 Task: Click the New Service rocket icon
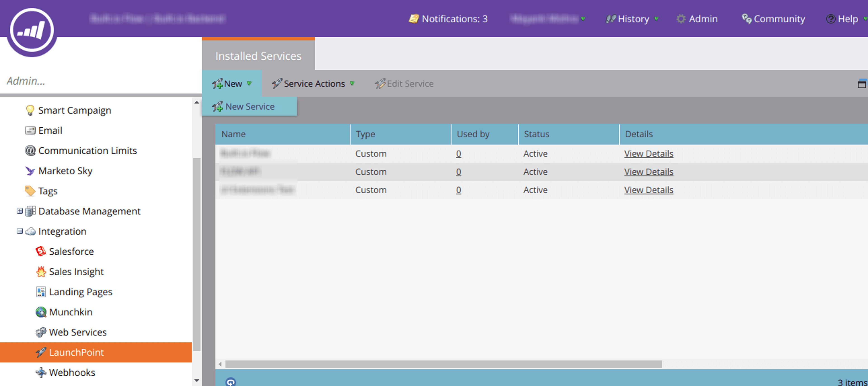click(x=217, y=106)
